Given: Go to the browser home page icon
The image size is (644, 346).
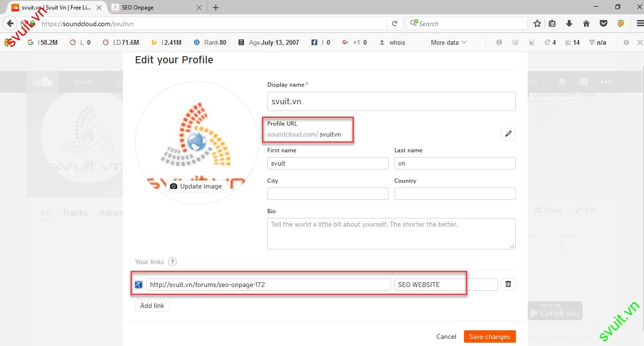Looking at the screenshot, I should (x=586, y=23).
